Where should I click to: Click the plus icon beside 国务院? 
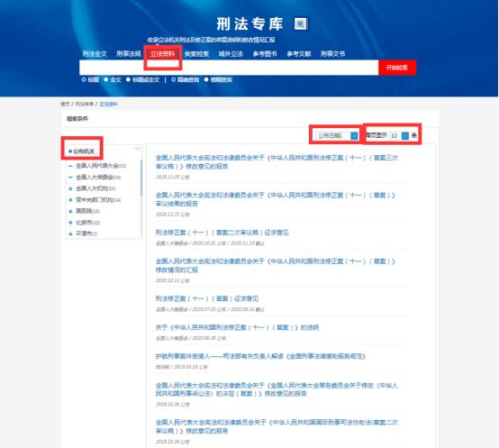point(70,212)
